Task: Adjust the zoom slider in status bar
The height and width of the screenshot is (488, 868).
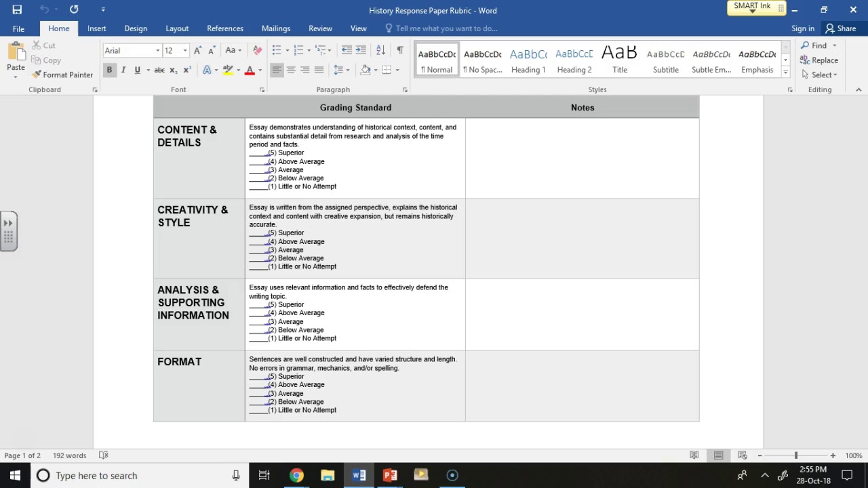Action: (x=796, y=455)
